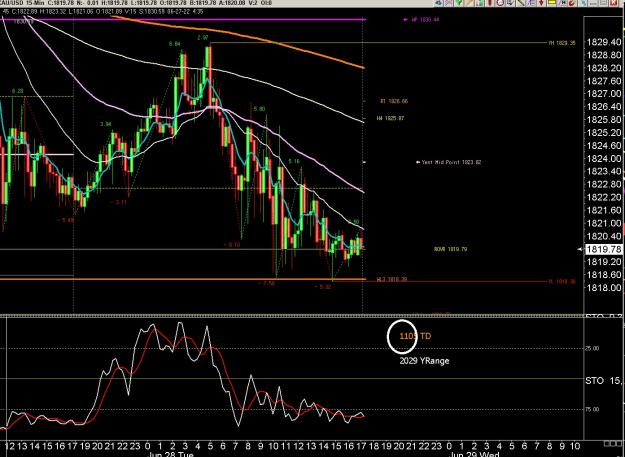Click the HL3 1818.39 label
This screenshot has height=457, width=625.
tap(392, 280)
